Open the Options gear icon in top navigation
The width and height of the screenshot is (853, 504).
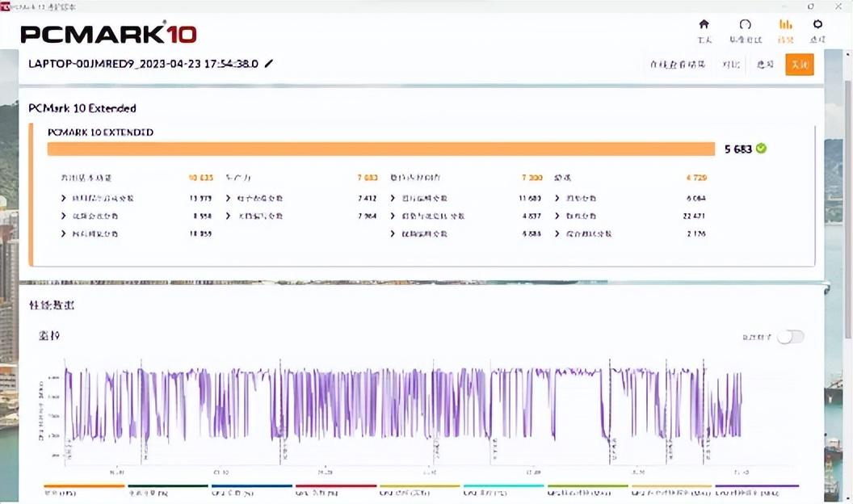coord(817,31)
